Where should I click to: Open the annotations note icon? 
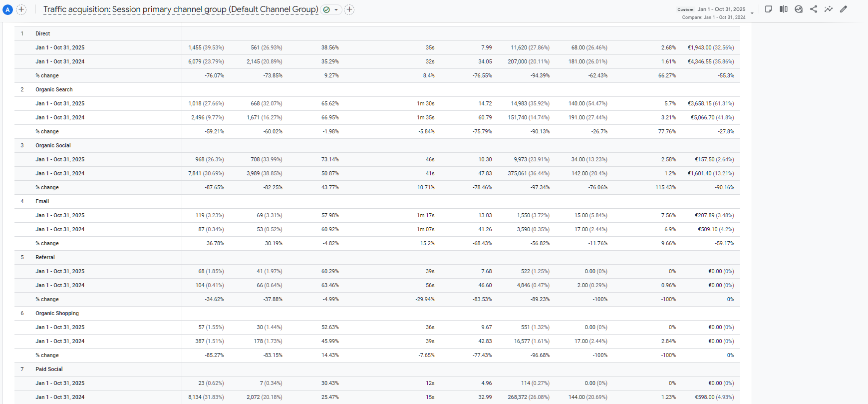769,9
